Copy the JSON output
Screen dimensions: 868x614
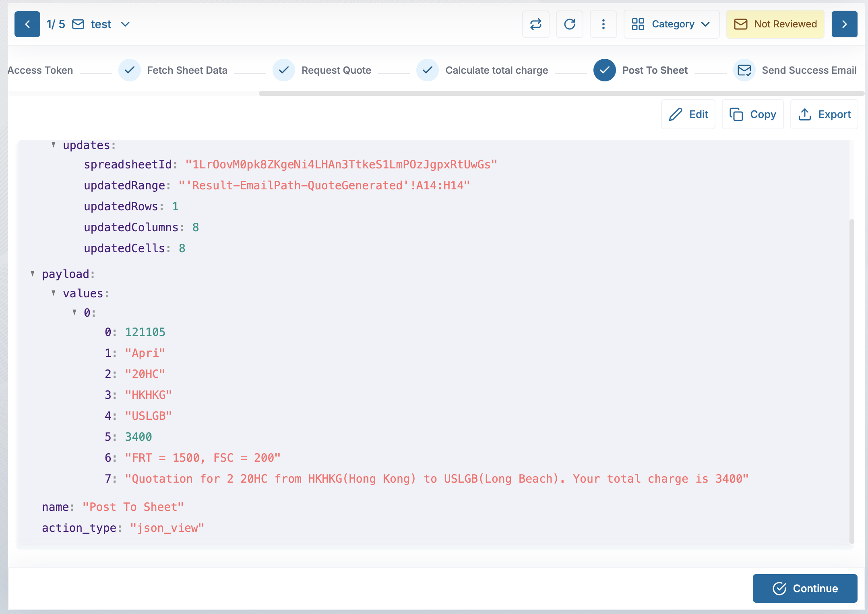[x=752, y=114]
